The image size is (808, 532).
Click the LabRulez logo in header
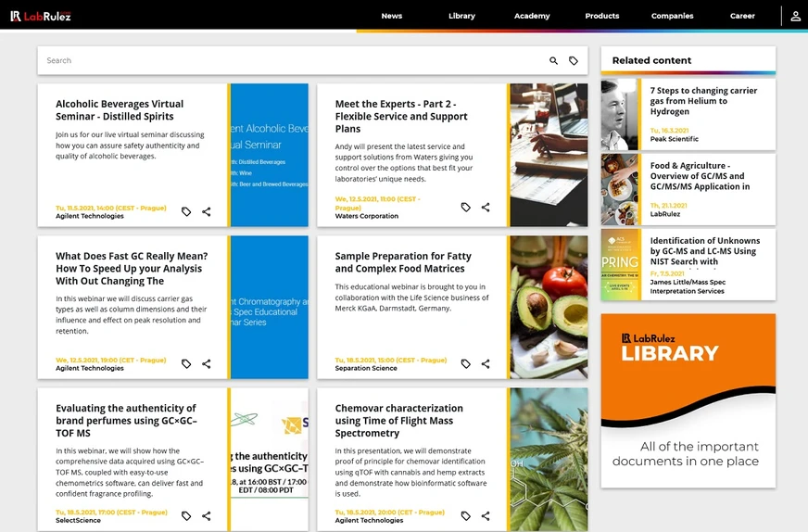(40, 16)
